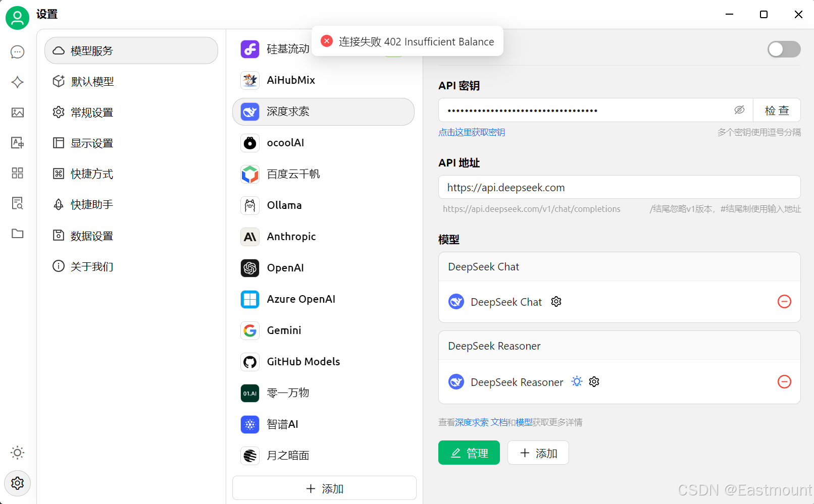Open 快捷方式 settings menu item
This screenshot has height=504, width=814.
(x=131, y=174)
